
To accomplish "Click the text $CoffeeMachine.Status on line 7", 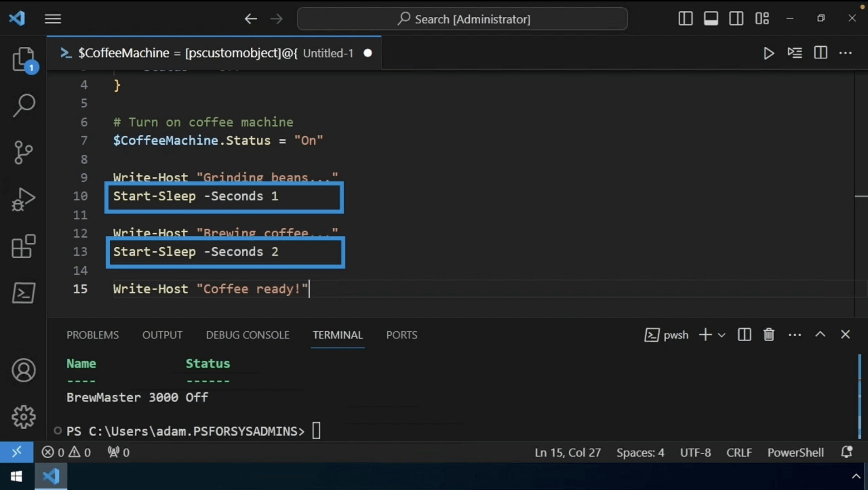I will pos(192,140).
